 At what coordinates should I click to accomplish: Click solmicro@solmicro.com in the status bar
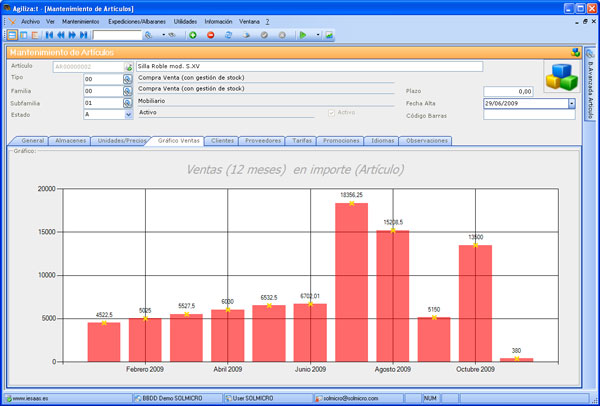coord(351,398)
